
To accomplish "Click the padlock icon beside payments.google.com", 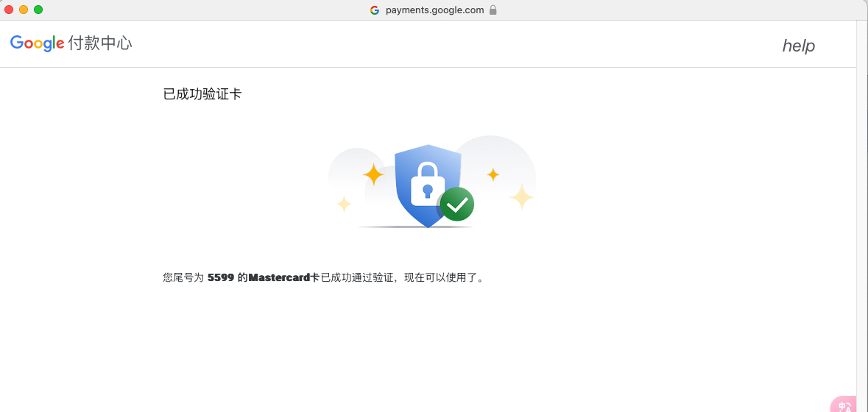I will point(493,10).
